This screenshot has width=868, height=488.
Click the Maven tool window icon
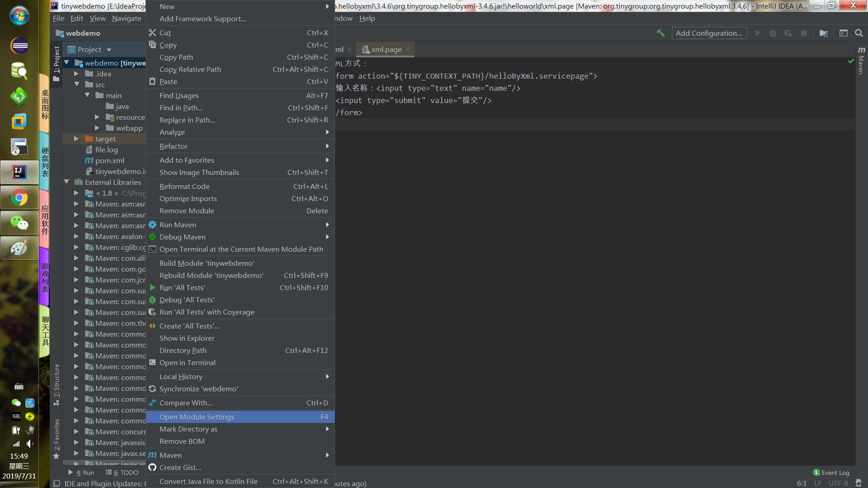pos(861,59)
